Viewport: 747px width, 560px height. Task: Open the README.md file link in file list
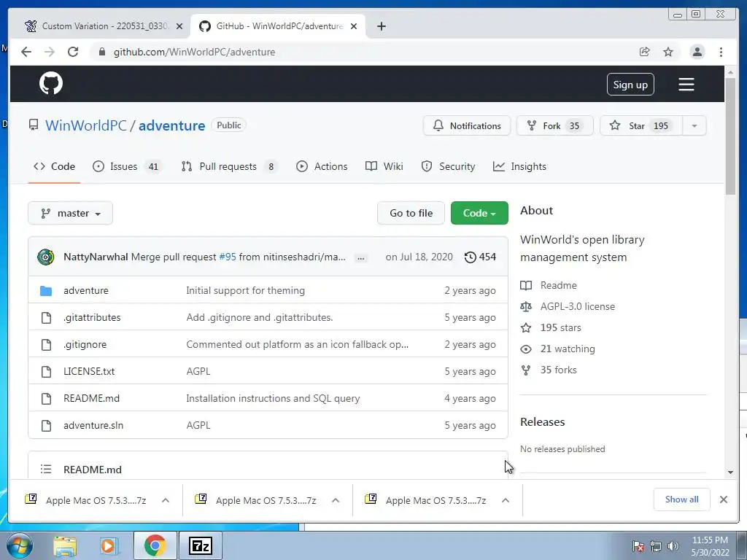pos(91,398)
